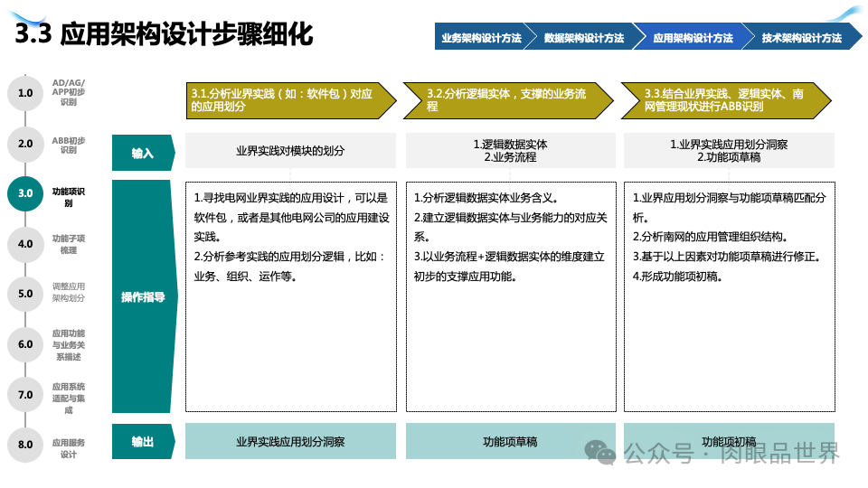Select the 业界实践对模块的划分 input box
868x488 pixels.
coord(290,151)
